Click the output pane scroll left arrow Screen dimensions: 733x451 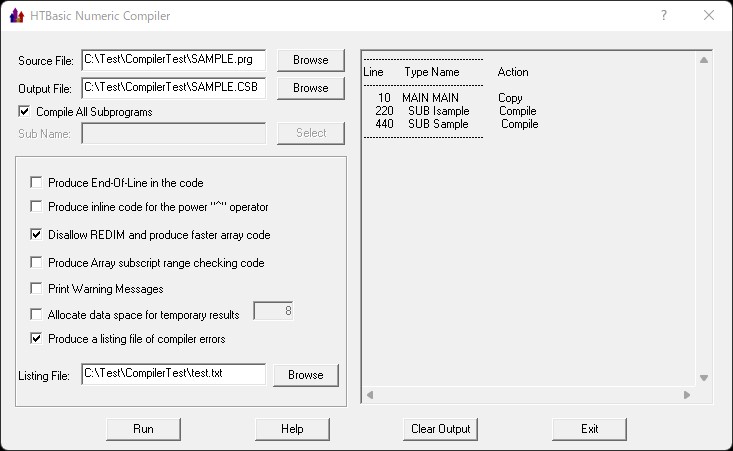(x=370, y=395)
